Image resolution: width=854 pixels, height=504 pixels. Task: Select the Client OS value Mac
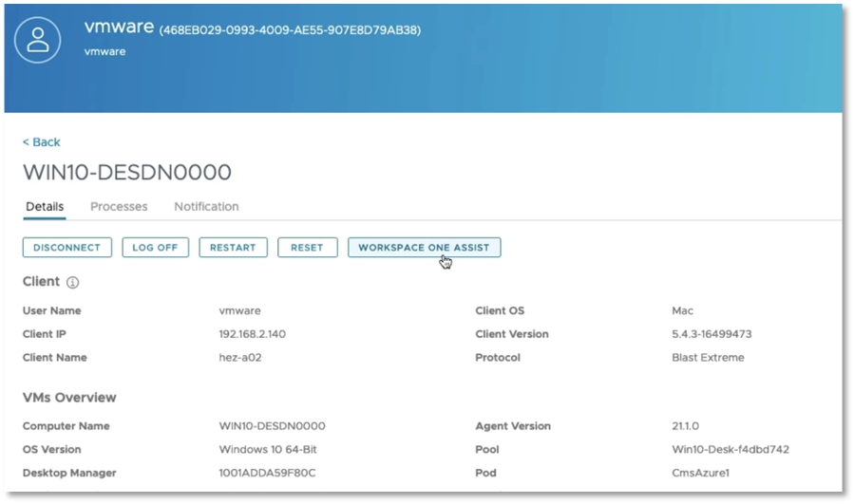point(682,310)
